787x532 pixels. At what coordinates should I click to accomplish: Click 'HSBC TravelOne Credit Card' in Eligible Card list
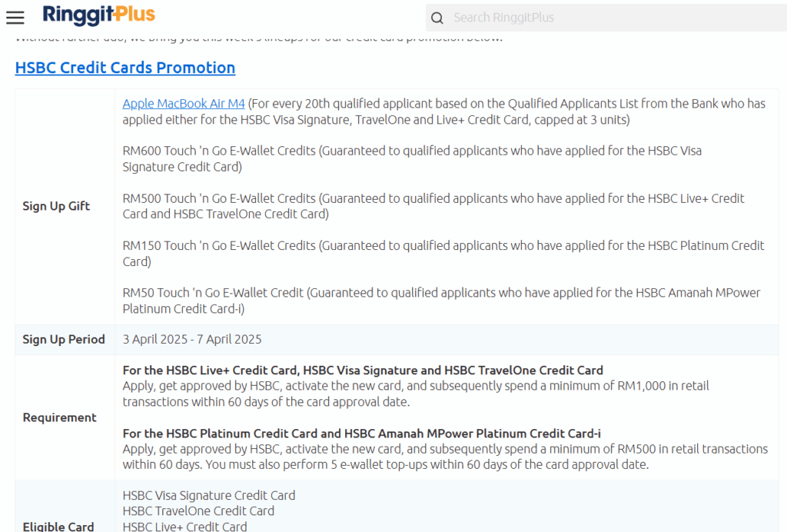tap(198, 511)
